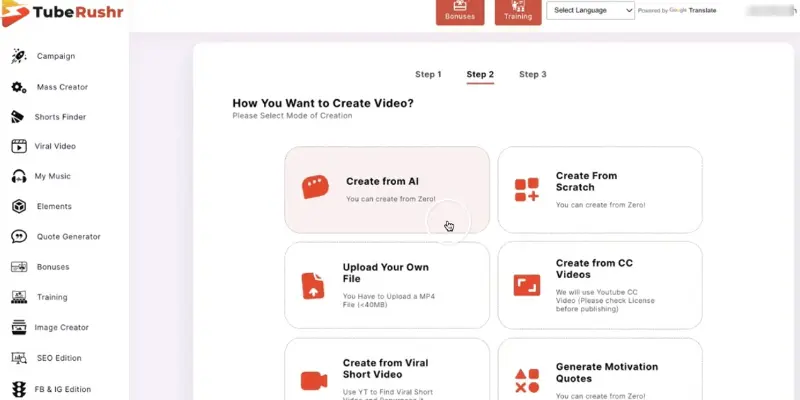This screenshot has height=400, width=800.
Task: Open Viral Video in sidebar
Action: tap(55, 146)
